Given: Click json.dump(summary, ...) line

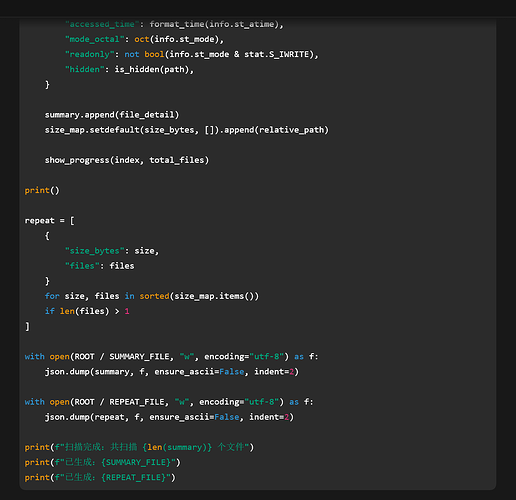Looking at the screenshot, I should (172, 372).
